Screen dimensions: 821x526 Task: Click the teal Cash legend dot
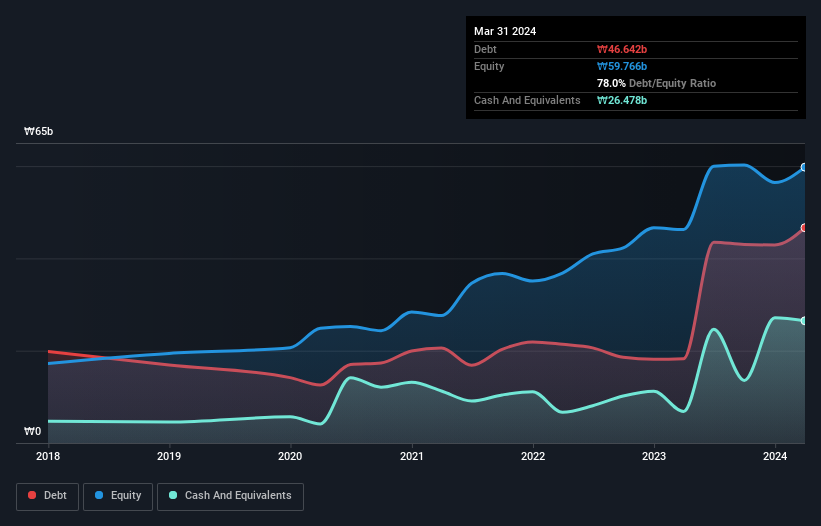pos(173,495)
